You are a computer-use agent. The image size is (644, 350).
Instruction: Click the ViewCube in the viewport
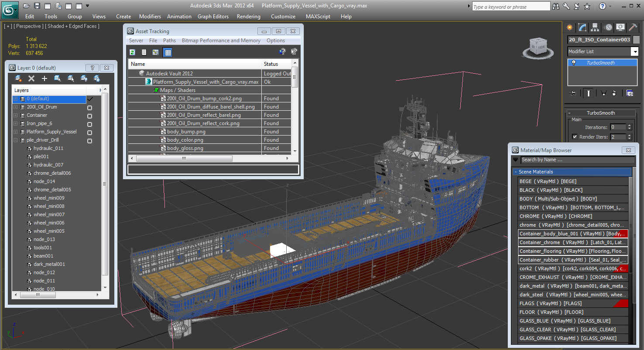click(x=538, y=48)
